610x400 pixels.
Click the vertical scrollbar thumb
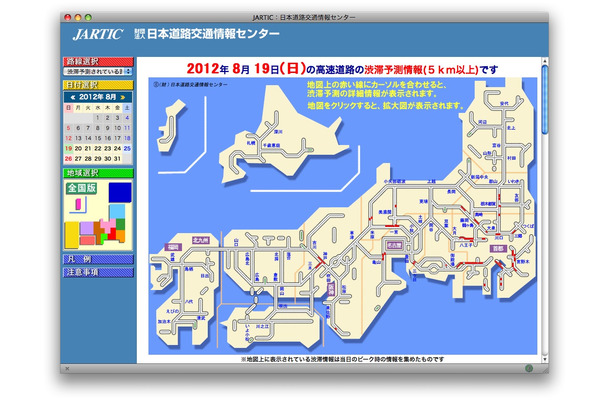coord(545,100)
